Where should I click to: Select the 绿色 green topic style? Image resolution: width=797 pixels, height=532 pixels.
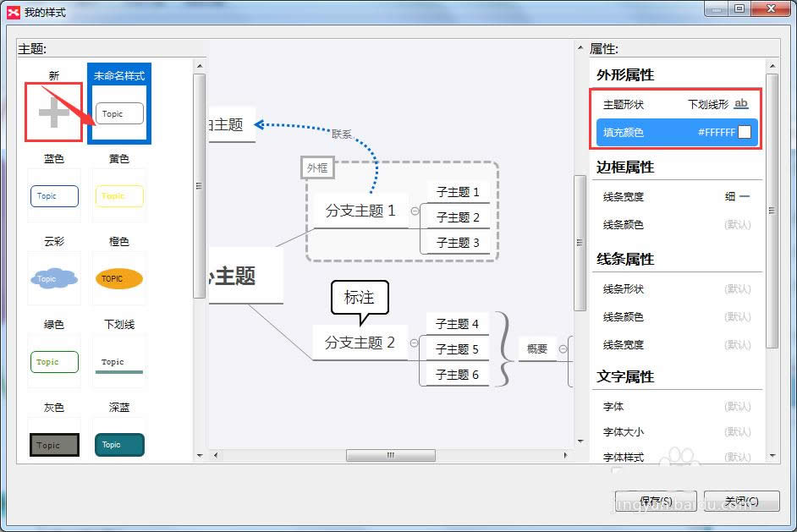(53, 361)
